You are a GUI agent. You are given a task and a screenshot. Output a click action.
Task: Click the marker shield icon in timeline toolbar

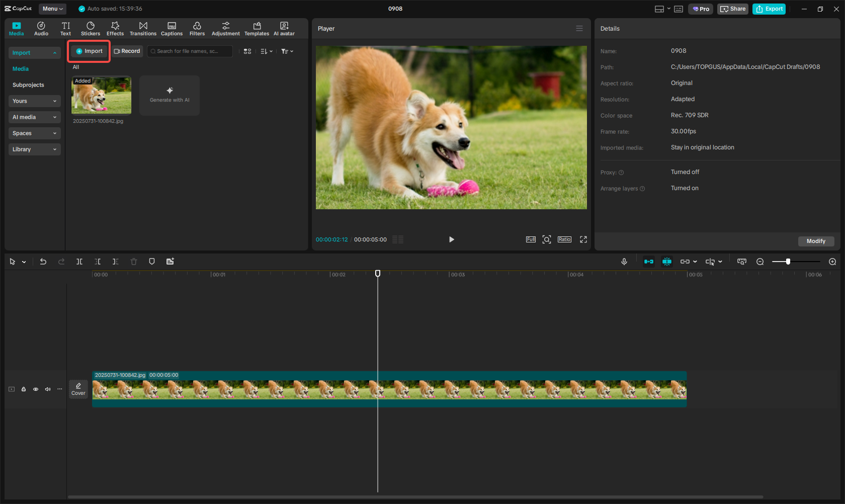(152, 262)
